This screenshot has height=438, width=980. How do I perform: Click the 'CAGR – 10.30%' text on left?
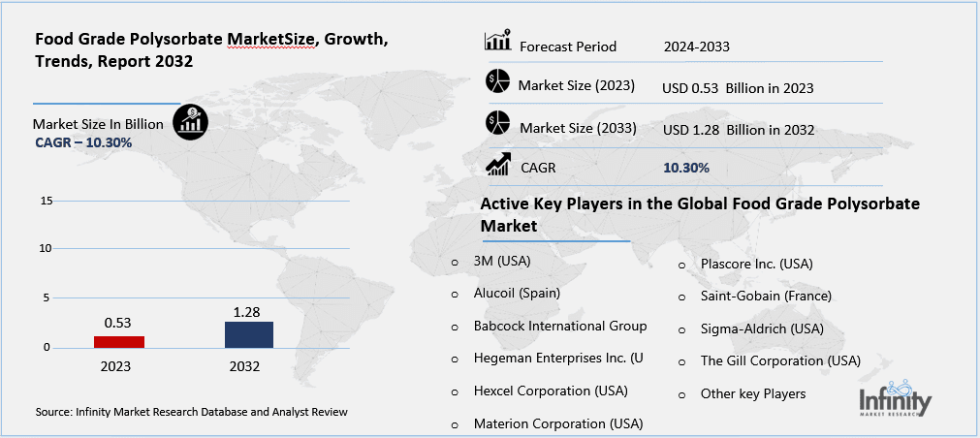point(83,143)
